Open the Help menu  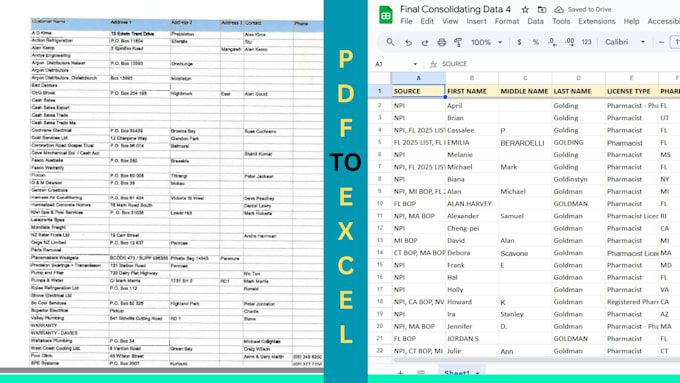[x=631, y=21]
